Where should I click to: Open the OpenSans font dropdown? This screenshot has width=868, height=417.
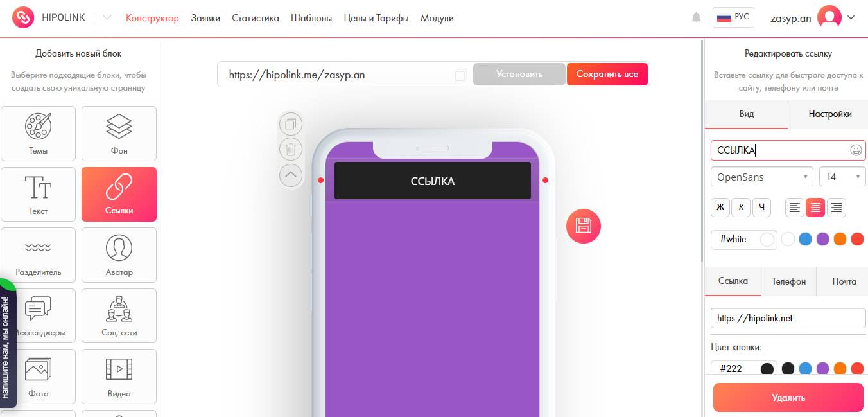pyautogui.click(x=761, y=177)
